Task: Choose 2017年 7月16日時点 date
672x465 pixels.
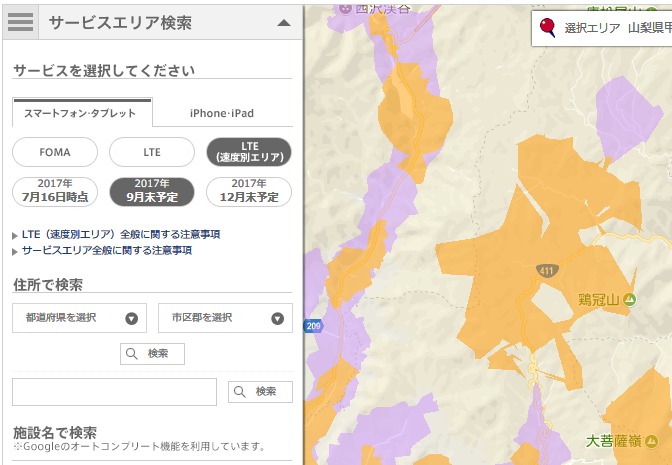Action: 55,192
